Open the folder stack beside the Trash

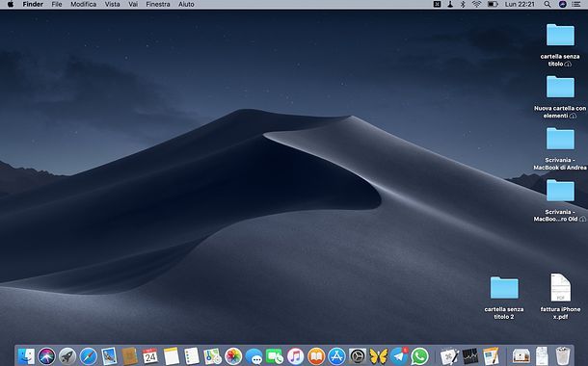click(x=521, y=355)
